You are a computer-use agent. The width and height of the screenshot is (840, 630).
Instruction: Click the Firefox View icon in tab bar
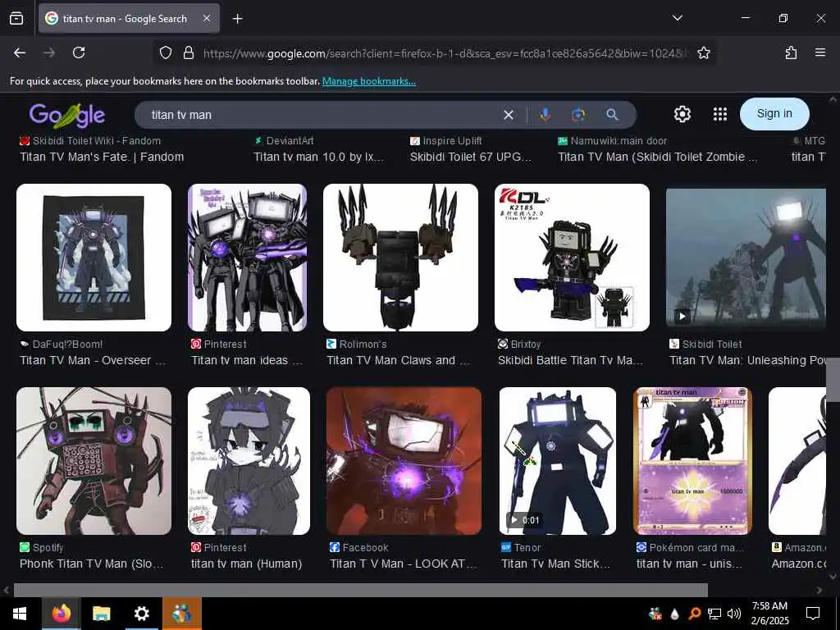point(16,18)
